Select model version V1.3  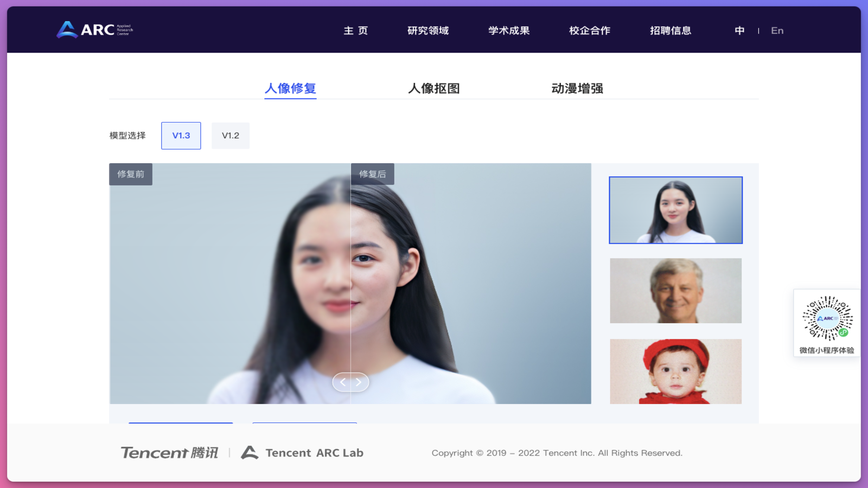(181, 136)
